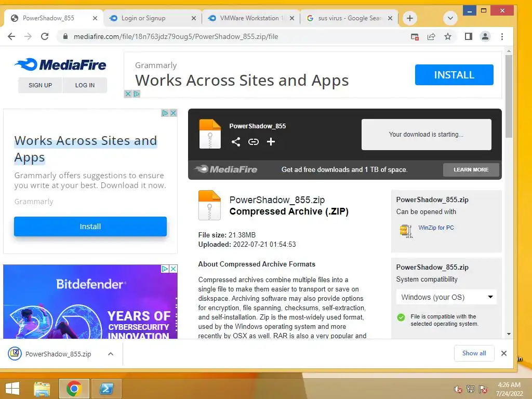Switch to the PowerShadow_855 tab
Image resolution: width=532 pixels, height=399 pixels.
pos(48,18)
